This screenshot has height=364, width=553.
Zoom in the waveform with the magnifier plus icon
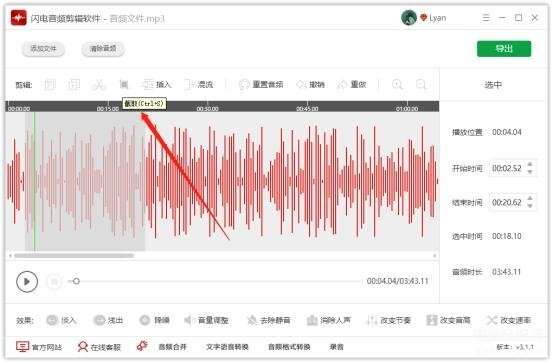click(397, 85)
